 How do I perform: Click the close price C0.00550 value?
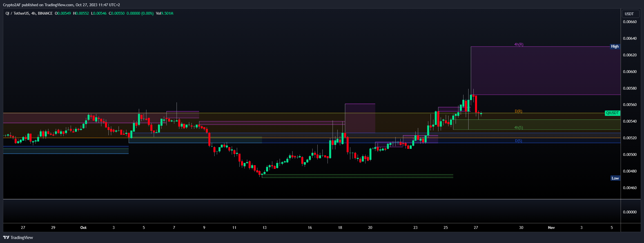click(x=117, y=13)
